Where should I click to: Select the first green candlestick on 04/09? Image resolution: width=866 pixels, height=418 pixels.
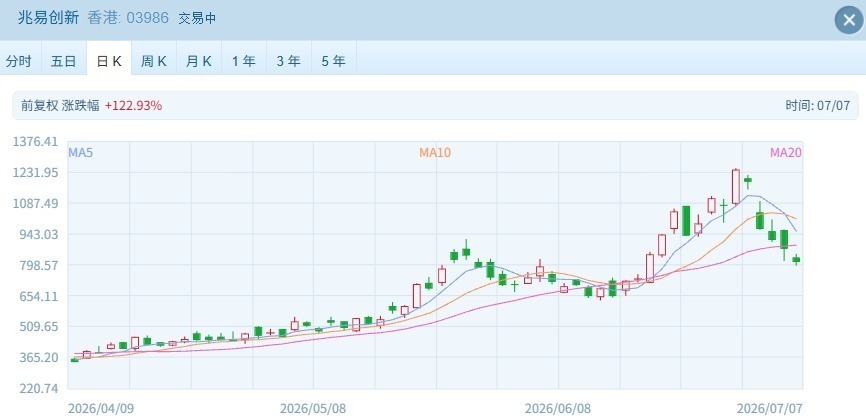(75, 360)
